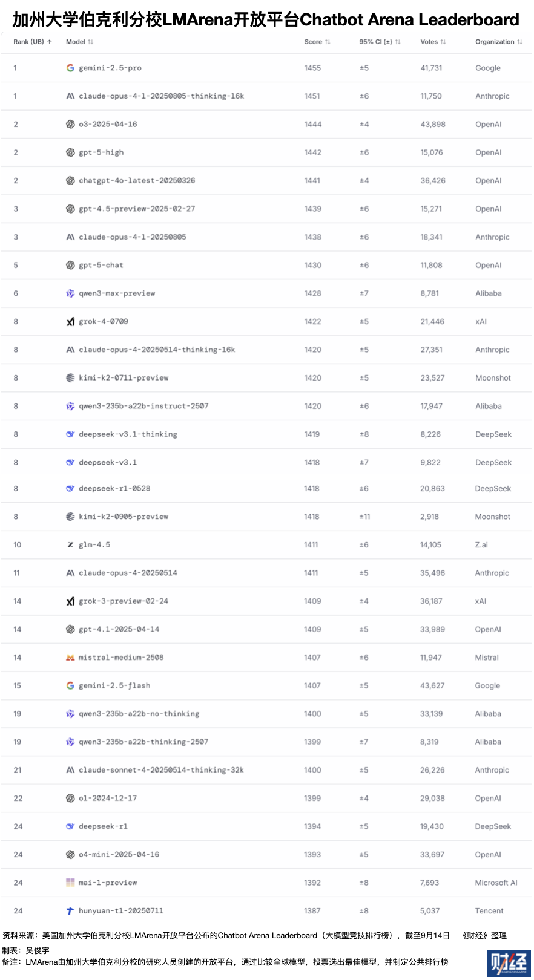Click the Moonshot icon beside kimi-k2-0711-preview

pyautogui.click(x=70, y=377)
